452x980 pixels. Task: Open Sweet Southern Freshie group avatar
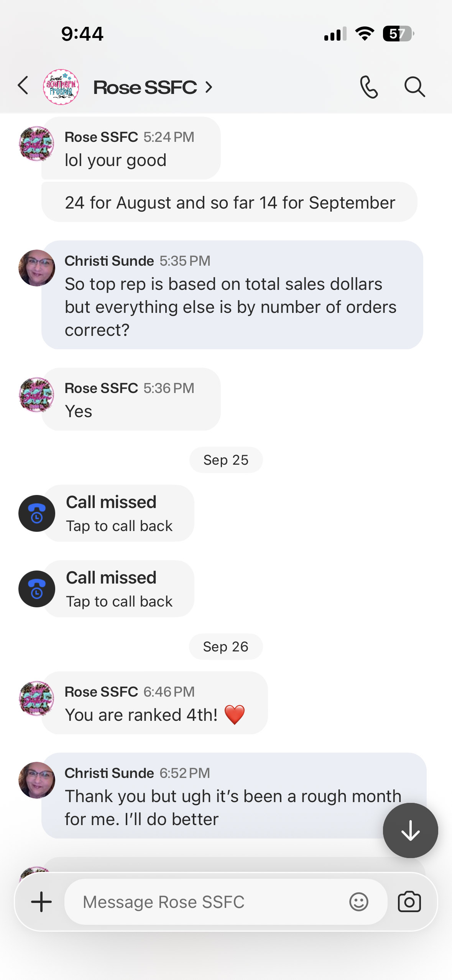61,87
